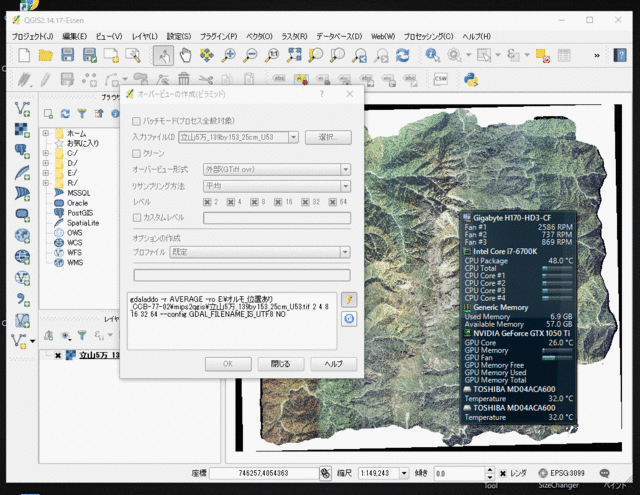Expand the C:/ drive node
Viewport: 640px width, 495px height.
[46, 153]
